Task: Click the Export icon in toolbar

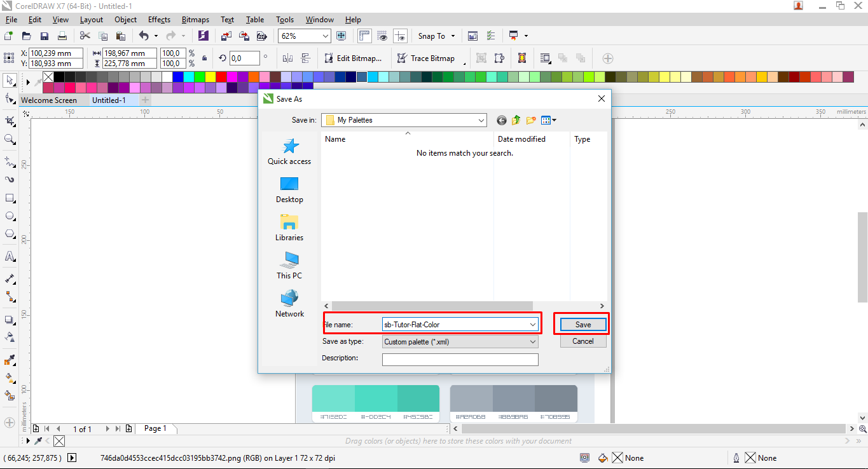Action: pyautogui.click(x=244, y=36)
